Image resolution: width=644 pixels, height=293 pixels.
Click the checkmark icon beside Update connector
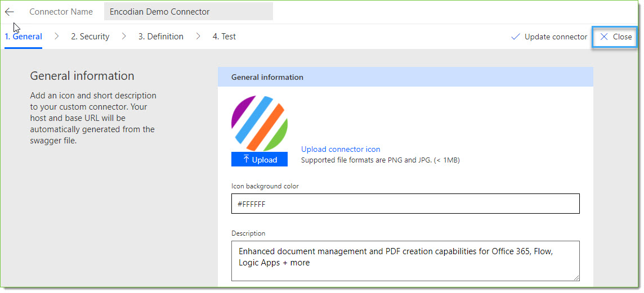click(x=515, y=37)
